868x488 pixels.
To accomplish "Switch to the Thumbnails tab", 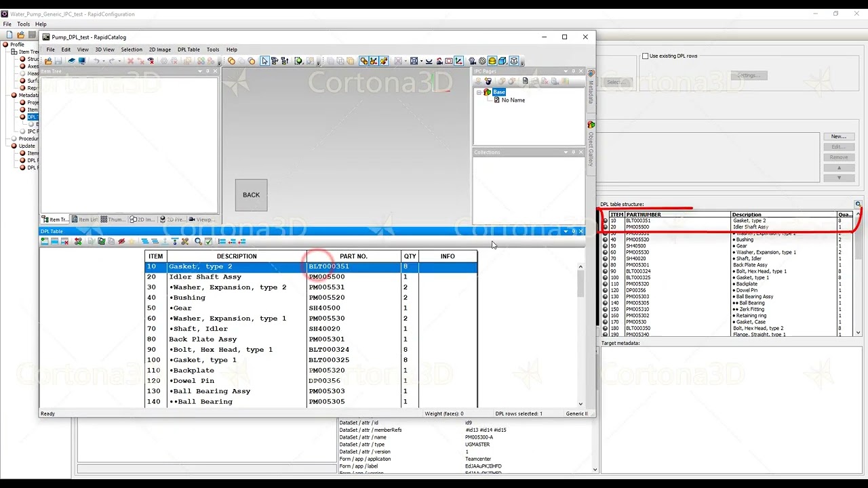I will 113,220.
